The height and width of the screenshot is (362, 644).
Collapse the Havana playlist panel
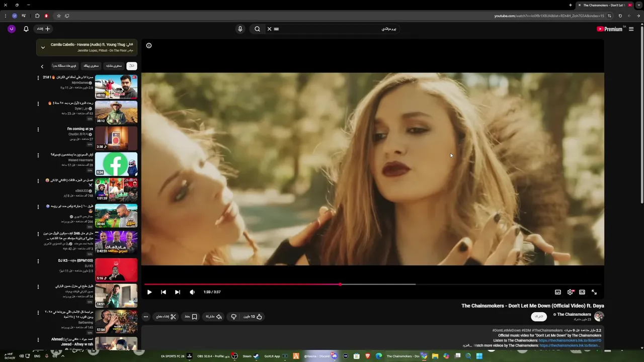[x=43, y=48]
